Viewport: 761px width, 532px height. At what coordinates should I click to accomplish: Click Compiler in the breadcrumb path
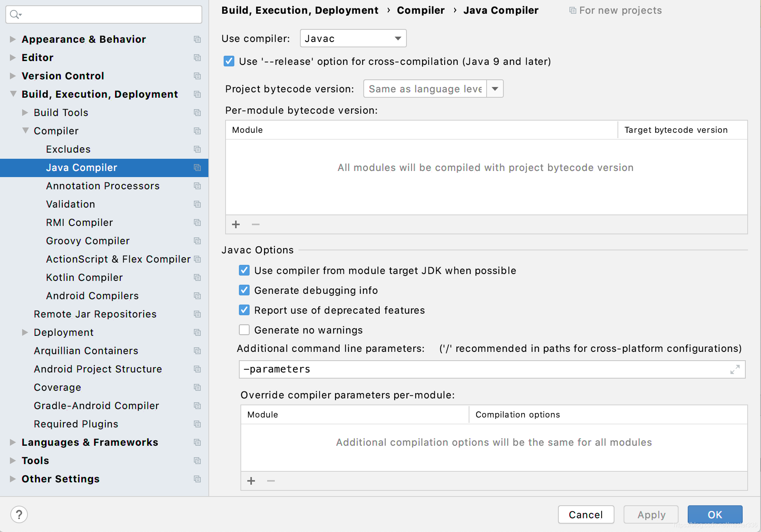[x=421, y=10]
